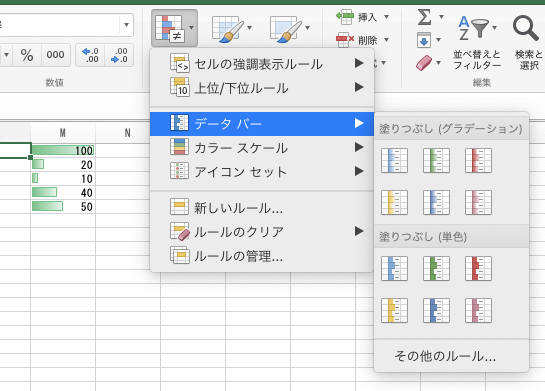Apply percent style format

point(27,55)
